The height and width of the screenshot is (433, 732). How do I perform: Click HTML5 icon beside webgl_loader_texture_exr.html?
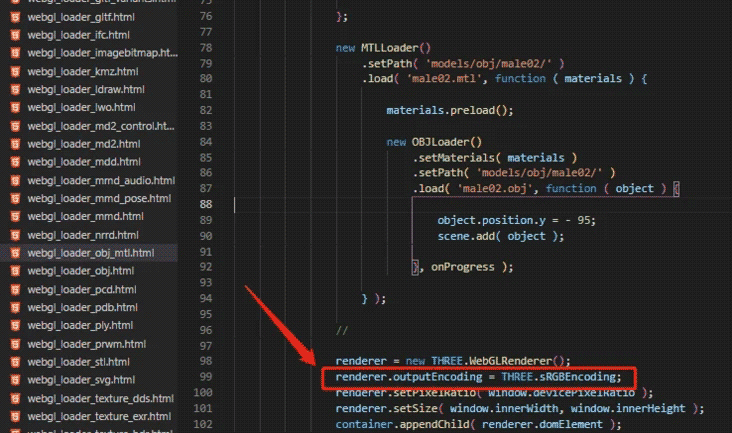point(15,416)
